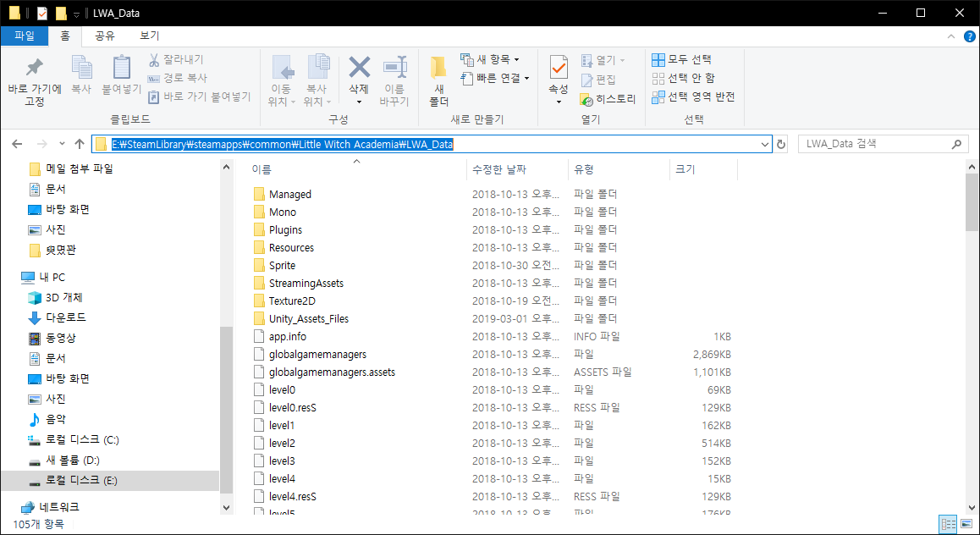Click Edit (편집) in the ribbon
Image resolution: width=980 pixels, height=535 pixels.
coord(598,80)
